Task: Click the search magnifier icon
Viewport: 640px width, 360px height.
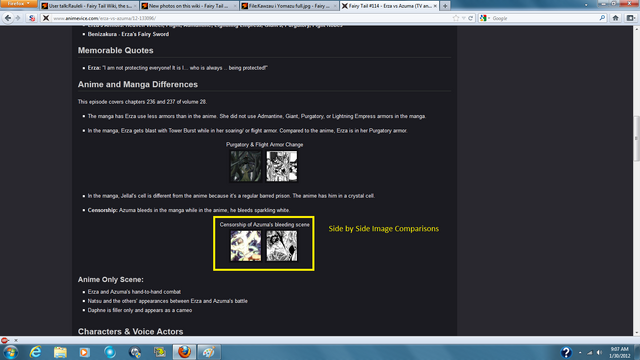Action: pyautogui.click(x=602, y=18)
